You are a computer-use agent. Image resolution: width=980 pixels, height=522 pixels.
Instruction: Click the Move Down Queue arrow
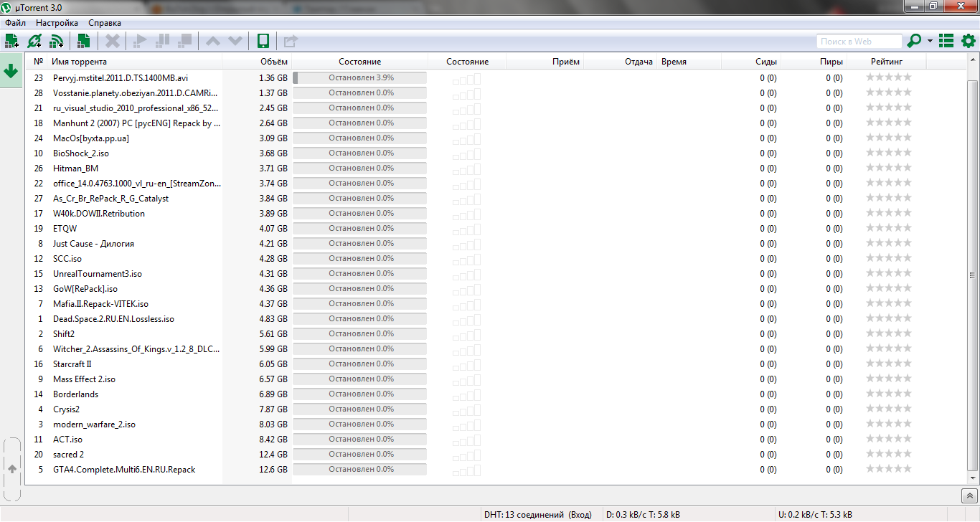coord(235,41)
